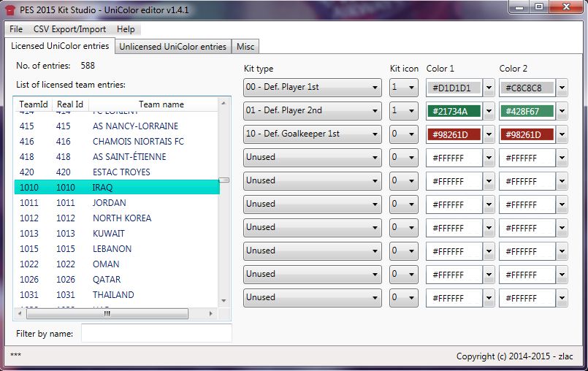
Task: Click the TeamId column header
Action: pos(34,104)
